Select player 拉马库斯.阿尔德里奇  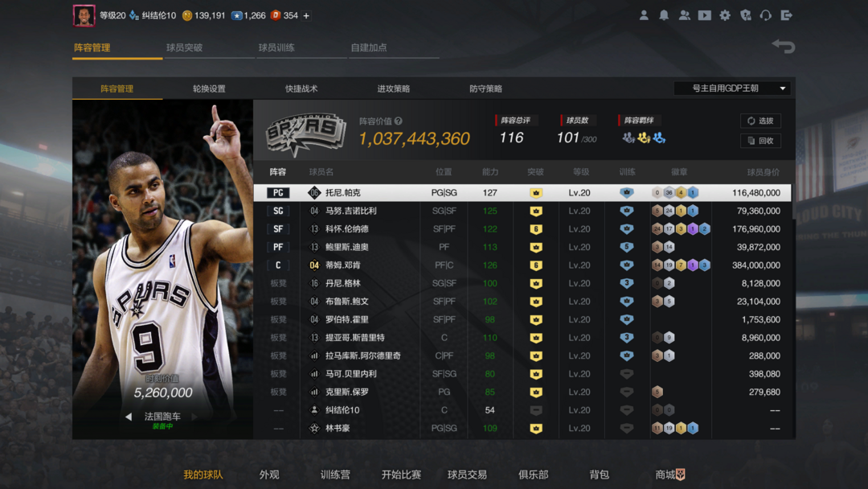[x=362, y=355]
